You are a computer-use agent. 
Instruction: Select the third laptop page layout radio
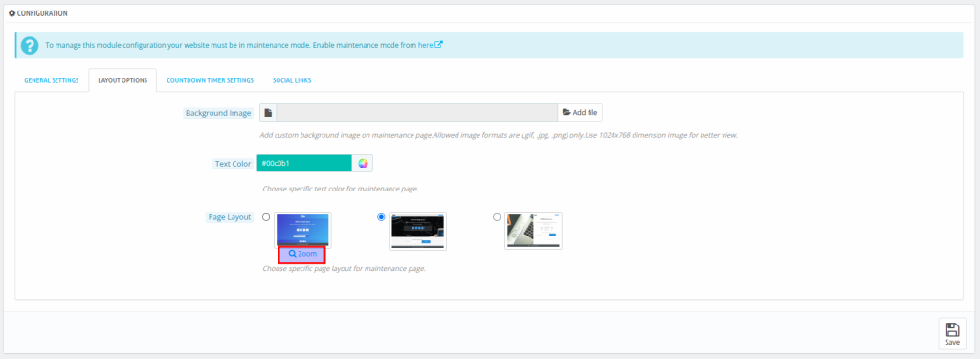click(x=497, y=217)
